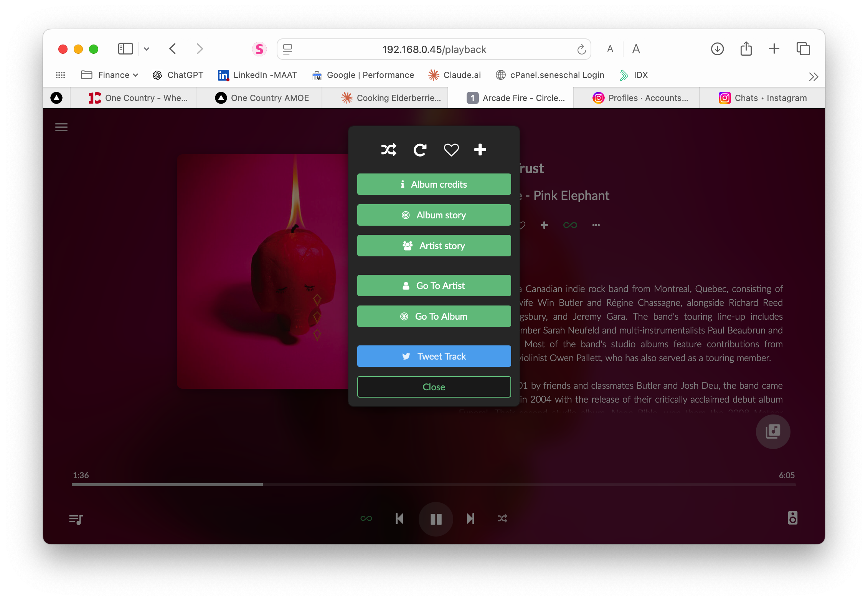Open the Claude.ai bookmark
This screenshot has height=601, width=868.
(454, 75)
